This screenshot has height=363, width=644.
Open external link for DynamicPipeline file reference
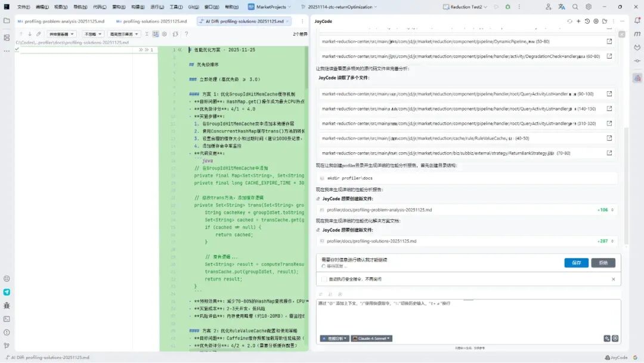[x=609, y=42]
